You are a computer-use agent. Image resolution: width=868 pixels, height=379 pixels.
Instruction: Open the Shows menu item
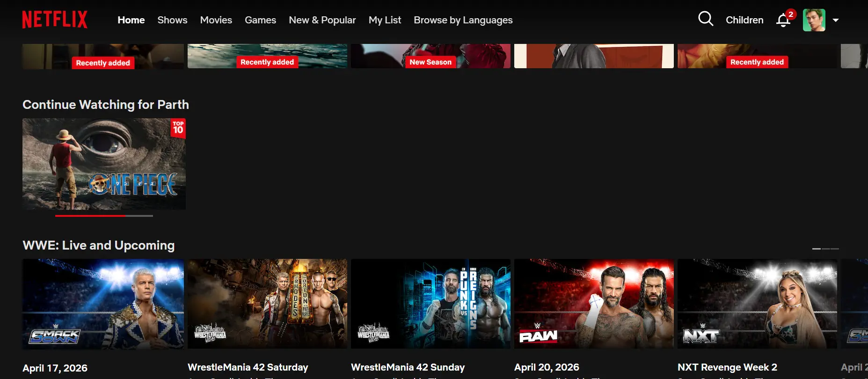click(172, 20)
